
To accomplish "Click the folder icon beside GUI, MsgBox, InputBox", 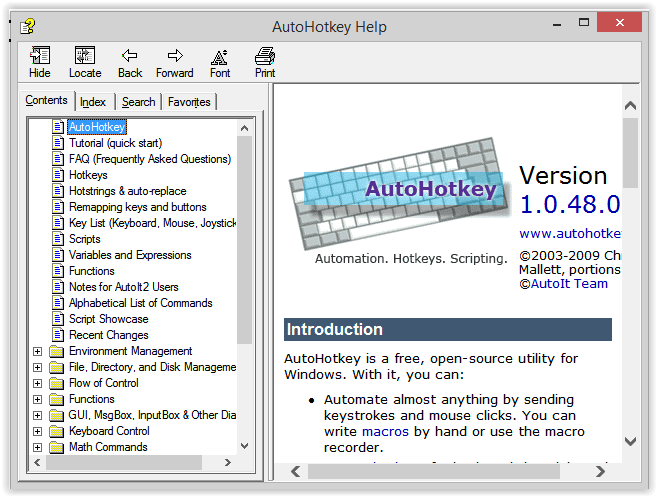I will 56,415.
